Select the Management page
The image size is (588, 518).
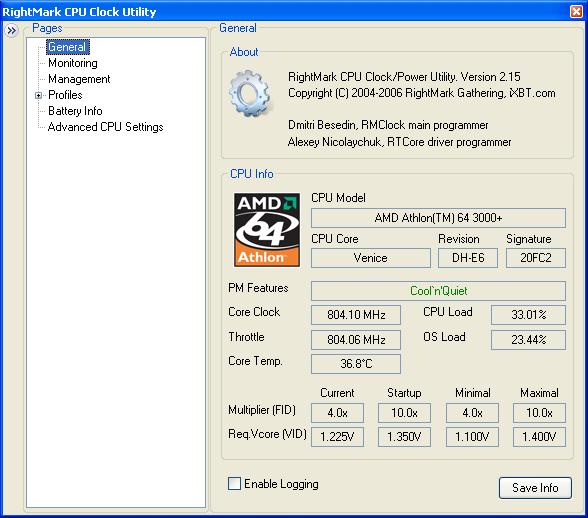click(79, 79)
